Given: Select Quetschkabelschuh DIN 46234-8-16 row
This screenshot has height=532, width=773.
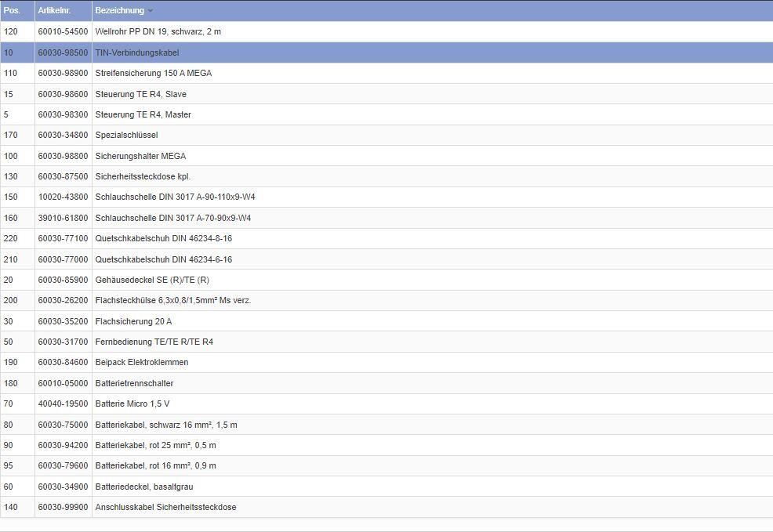Looking at the screenshot, I should (163, 238).
